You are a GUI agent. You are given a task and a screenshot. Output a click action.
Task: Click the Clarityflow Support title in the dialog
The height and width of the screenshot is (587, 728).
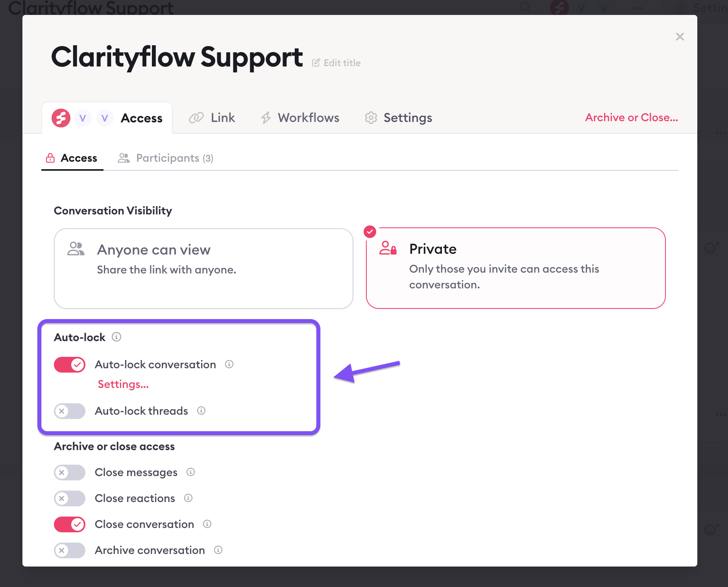pos(177,57)
